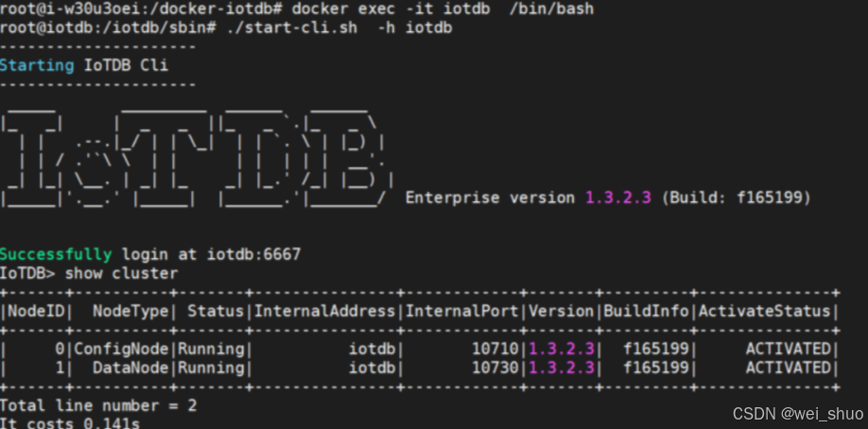Click the NodeID column header
Viewport: 868px width, 429px height.
[36, 311]
